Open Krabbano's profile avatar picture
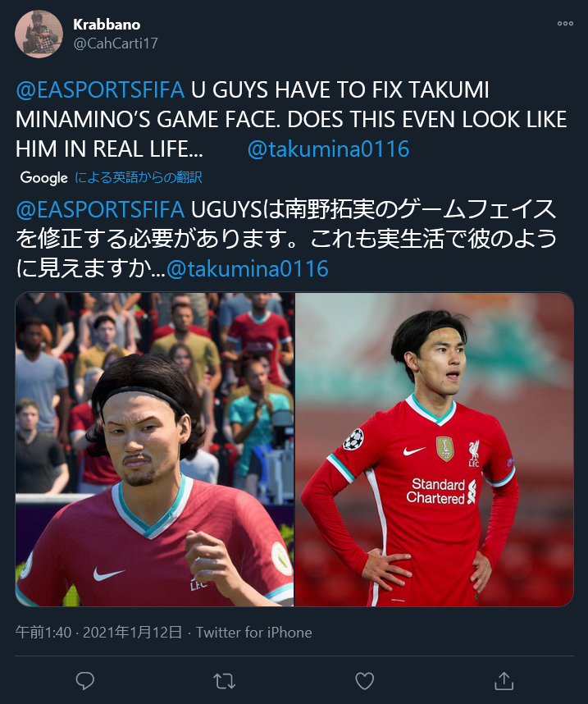 (x=39, y=34)
